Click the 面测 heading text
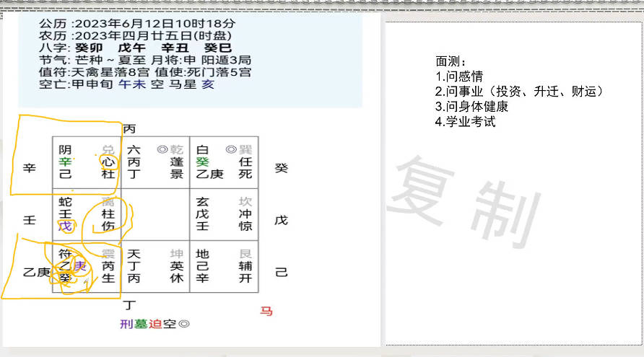Screen dimensions: 644x357 451,61
